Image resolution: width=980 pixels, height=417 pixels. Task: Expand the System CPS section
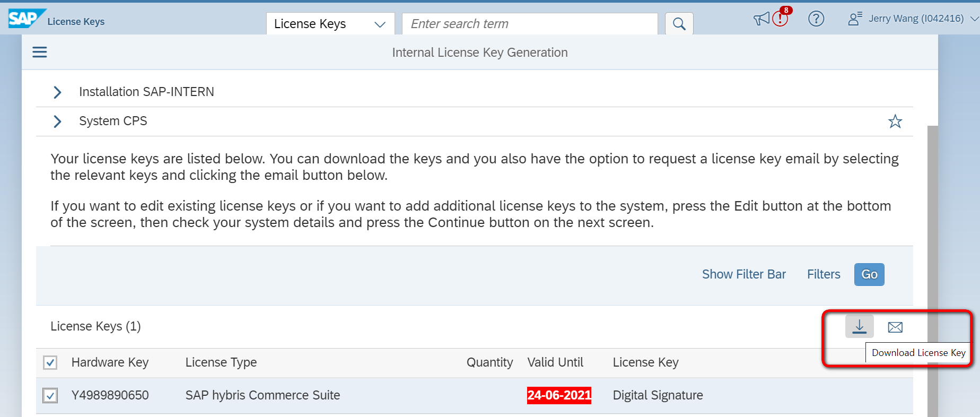pos(57,121)
